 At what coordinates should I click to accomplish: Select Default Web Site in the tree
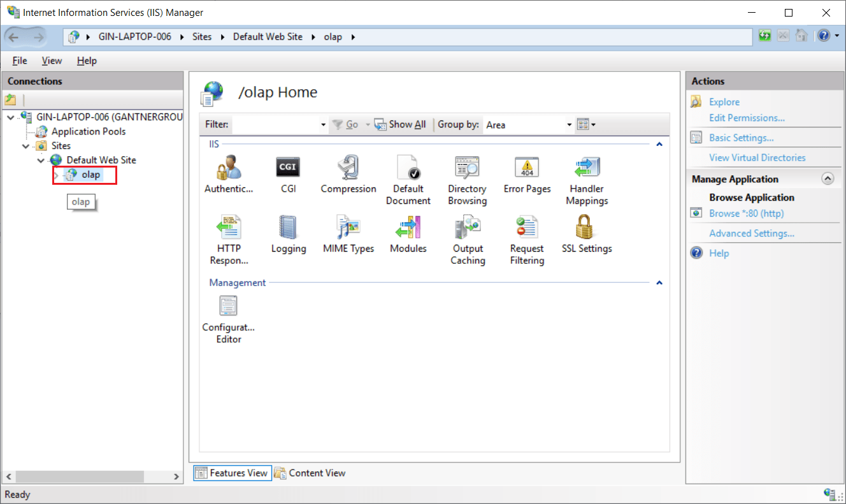coord(101,160)
